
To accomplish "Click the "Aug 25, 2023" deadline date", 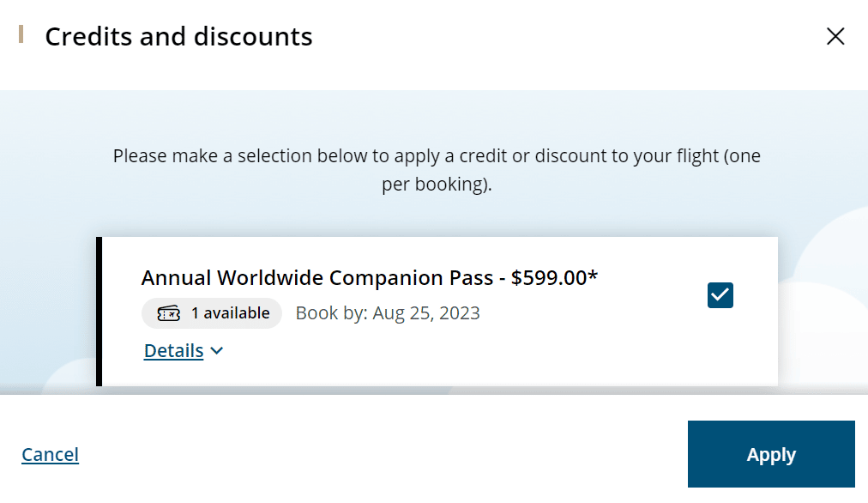I will (426, 313).
